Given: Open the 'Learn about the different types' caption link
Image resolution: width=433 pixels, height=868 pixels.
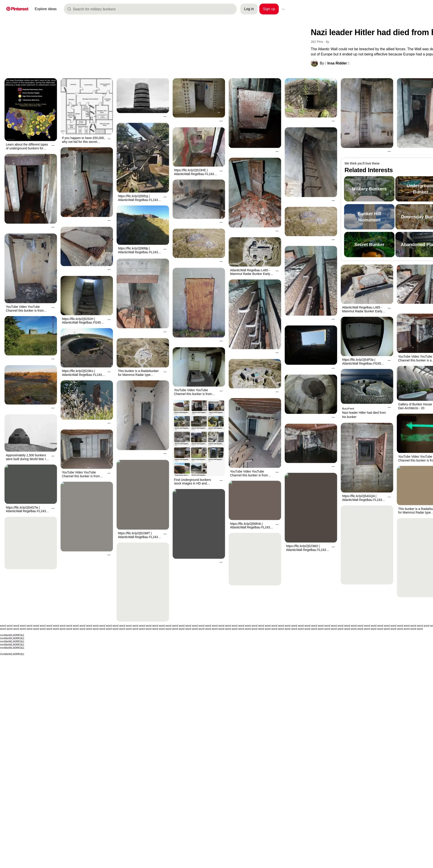Looking at the screenshot, I should (27, 146).
